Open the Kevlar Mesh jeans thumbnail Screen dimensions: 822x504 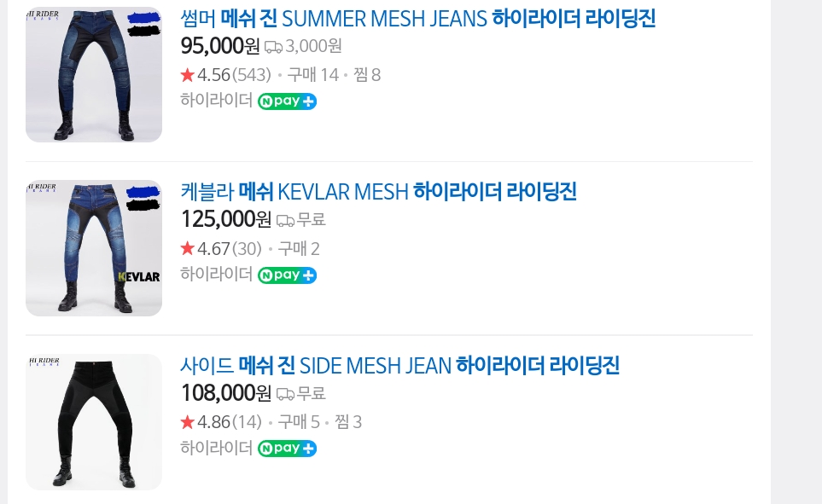[x=94, y=248]
